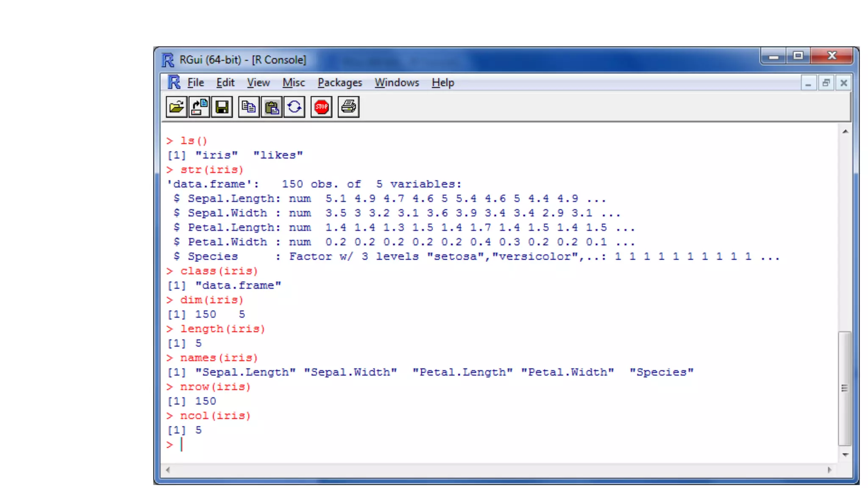
Task: Click the Save workspace floppy icon
Action: tap(222, 107)
